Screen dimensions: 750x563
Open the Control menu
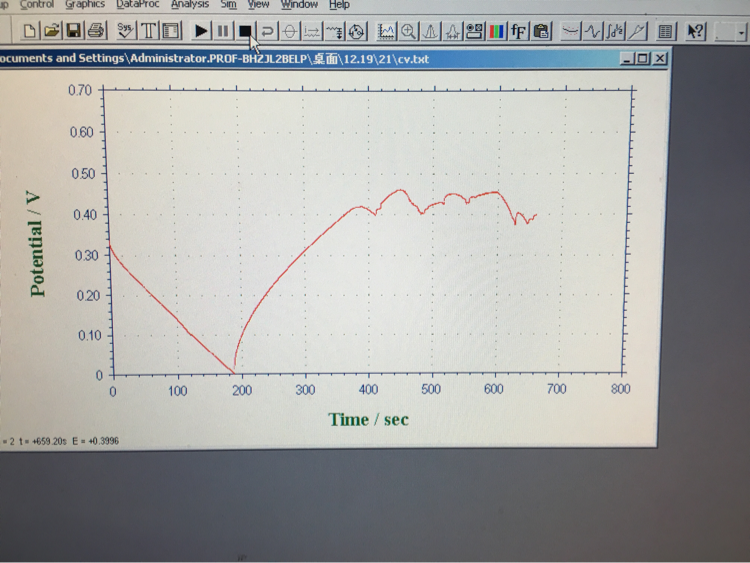coord(36,4)
